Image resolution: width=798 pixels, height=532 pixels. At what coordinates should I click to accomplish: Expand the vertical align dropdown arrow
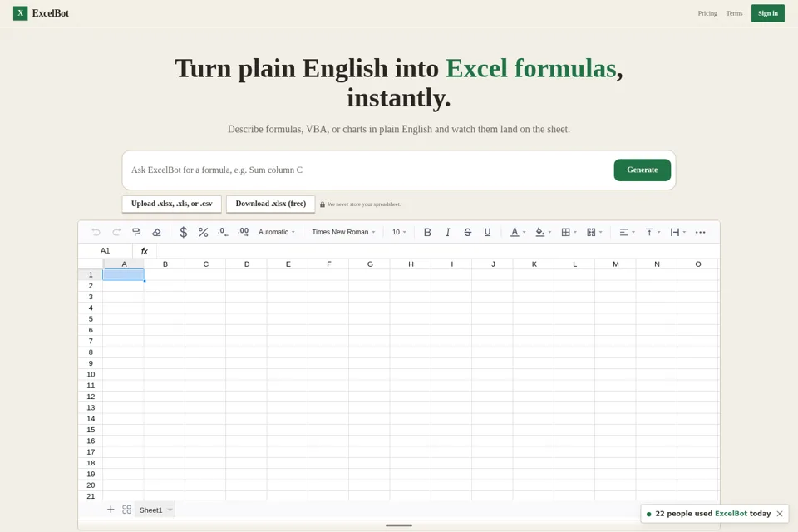point(658,232)
